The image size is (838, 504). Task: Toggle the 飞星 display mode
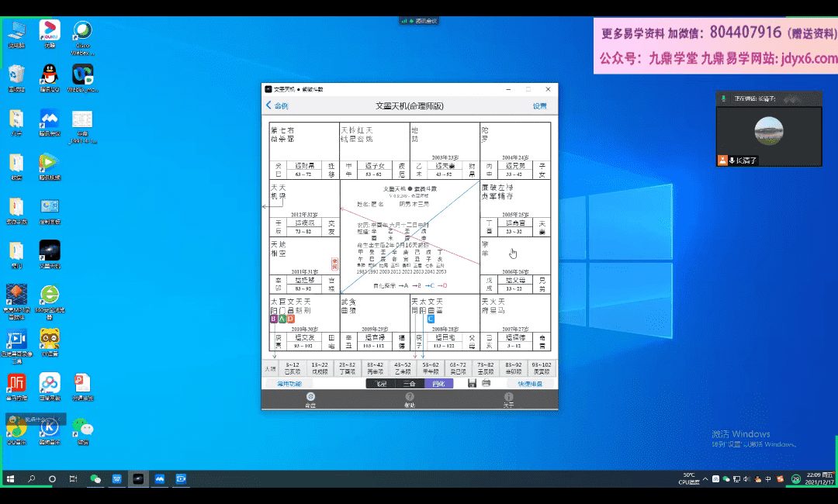[380, 383]
